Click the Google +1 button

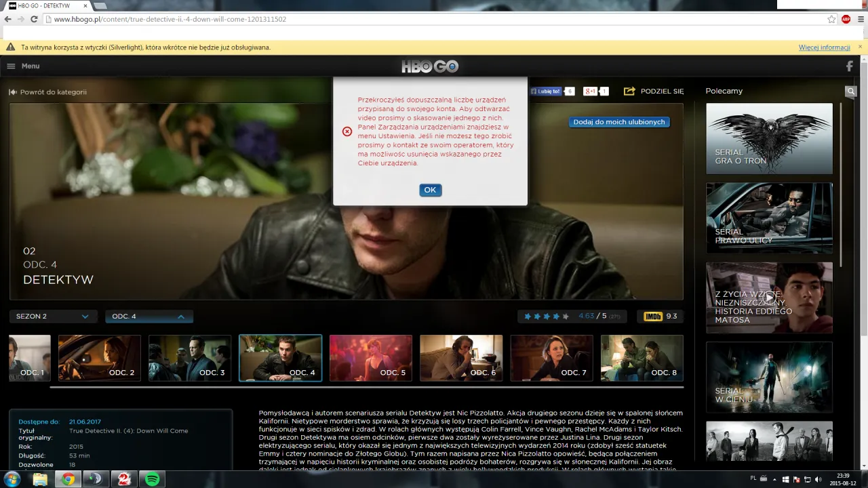(591, 91)
